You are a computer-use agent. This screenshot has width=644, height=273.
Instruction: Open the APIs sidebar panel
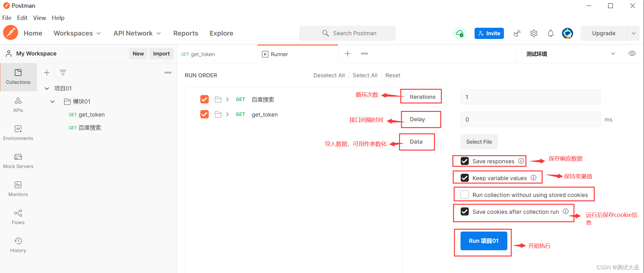coord(18,105)
